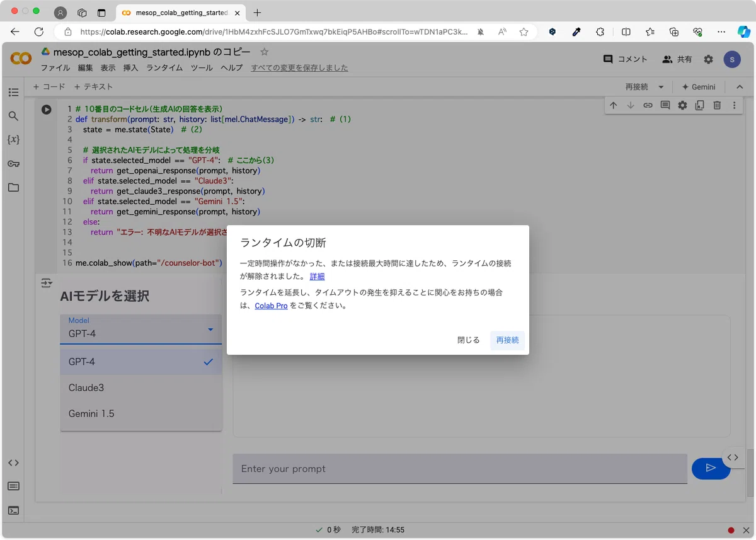Click すべての変更を保存しました status link
The width and height of the screenshot is (756, 540).
click(x=299, y=68)
